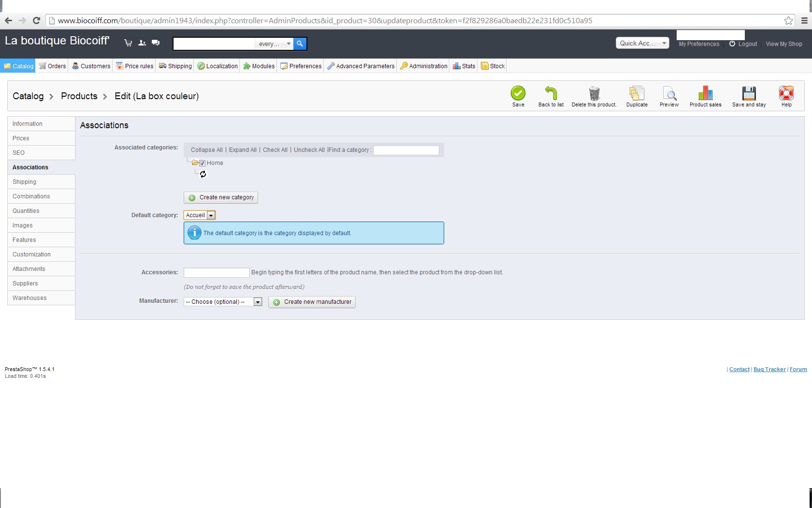Open the product Preview icon
Viewport: 812px width, 508px height.
click(x=669, y=93)
